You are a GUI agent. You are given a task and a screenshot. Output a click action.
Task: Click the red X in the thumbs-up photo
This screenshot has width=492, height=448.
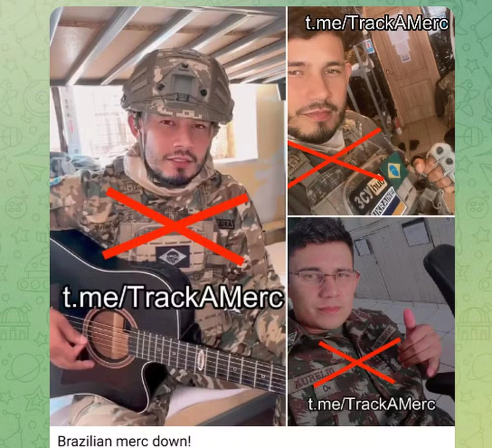point(358,363)
